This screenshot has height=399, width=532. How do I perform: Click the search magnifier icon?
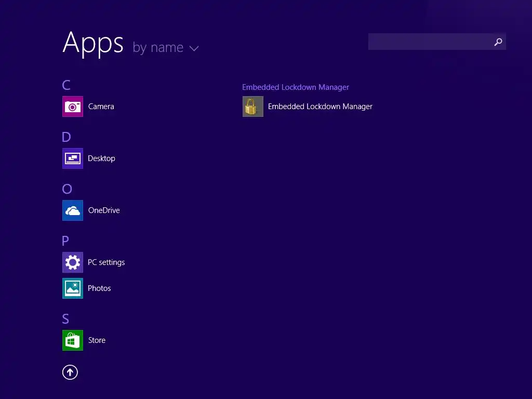click(498, 42)
